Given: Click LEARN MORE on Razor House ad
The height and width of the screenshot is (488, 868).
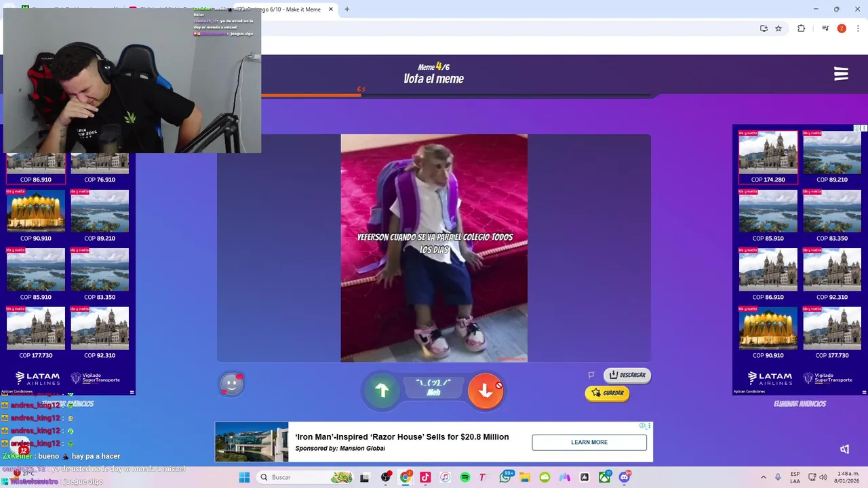Looking at the screenshot, I should click(x=589, y=443).
